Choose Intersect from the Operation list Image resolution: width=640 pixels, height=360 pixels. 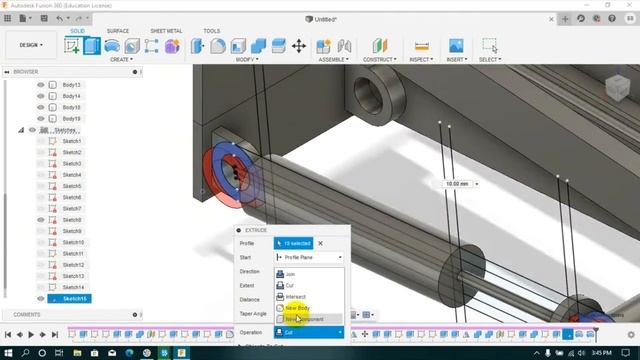309,297
